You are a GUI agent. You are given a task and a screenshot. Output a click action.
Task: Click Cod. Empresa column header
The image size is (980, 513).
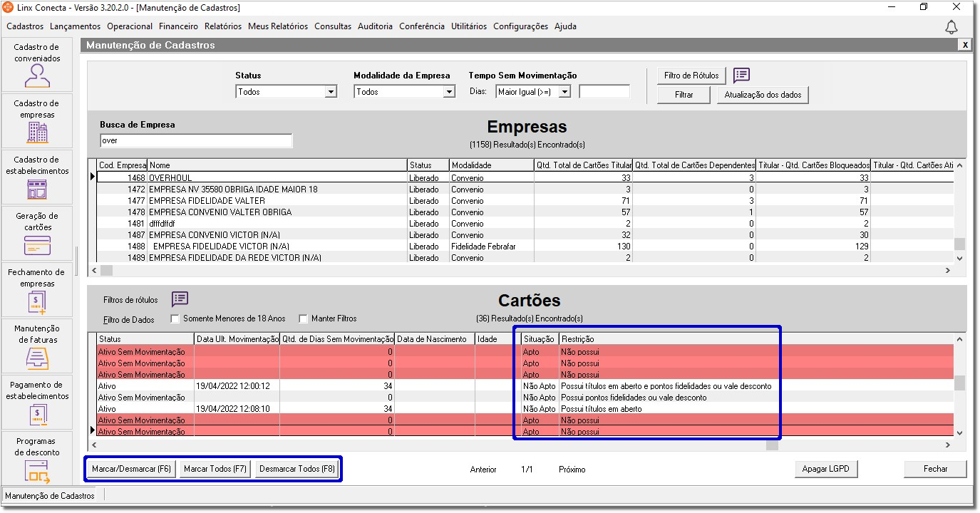pyautogui.click(x=122, y=165)
